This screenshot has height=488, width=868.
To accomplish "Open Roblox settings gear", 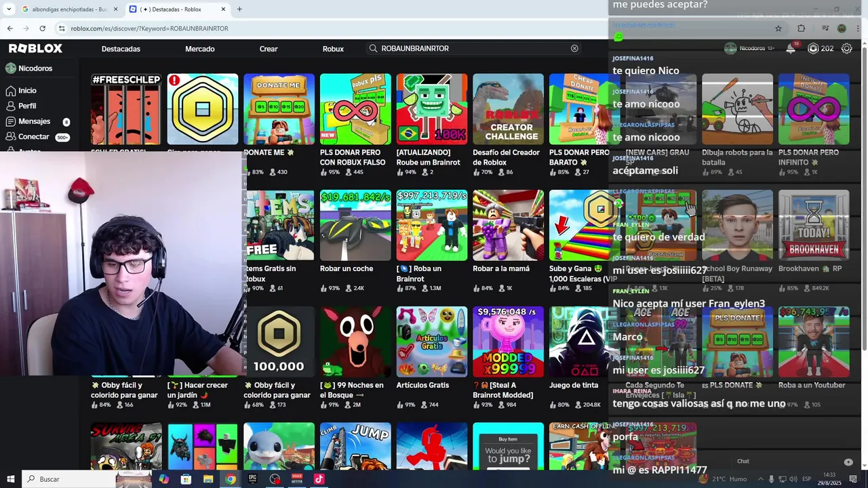I will 846,48.
